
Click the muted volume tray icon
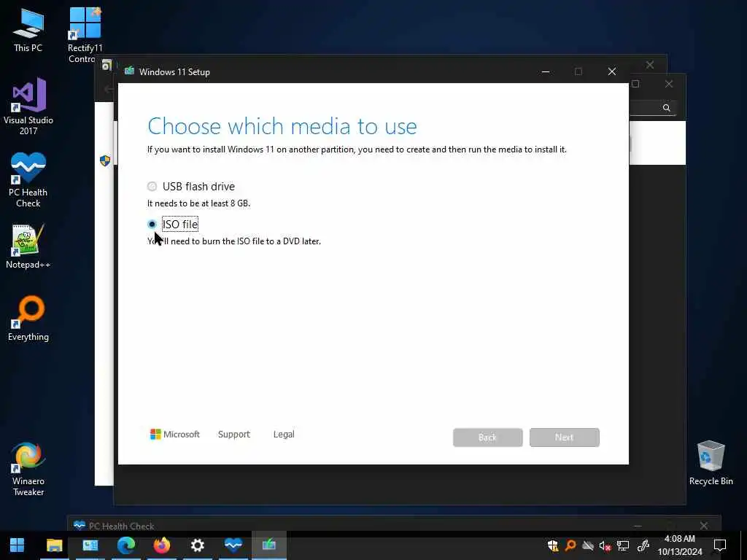tap(605, 545)
